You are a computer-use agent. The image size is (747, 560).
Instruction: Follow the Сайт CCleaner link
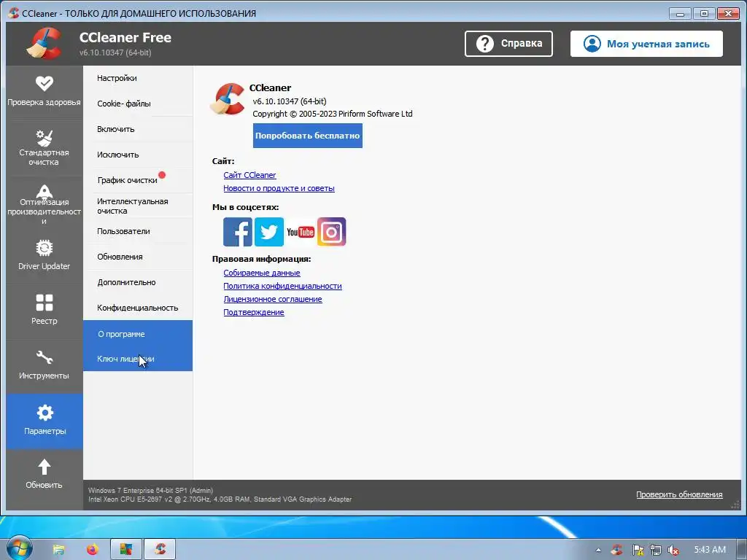click(249, 175)
